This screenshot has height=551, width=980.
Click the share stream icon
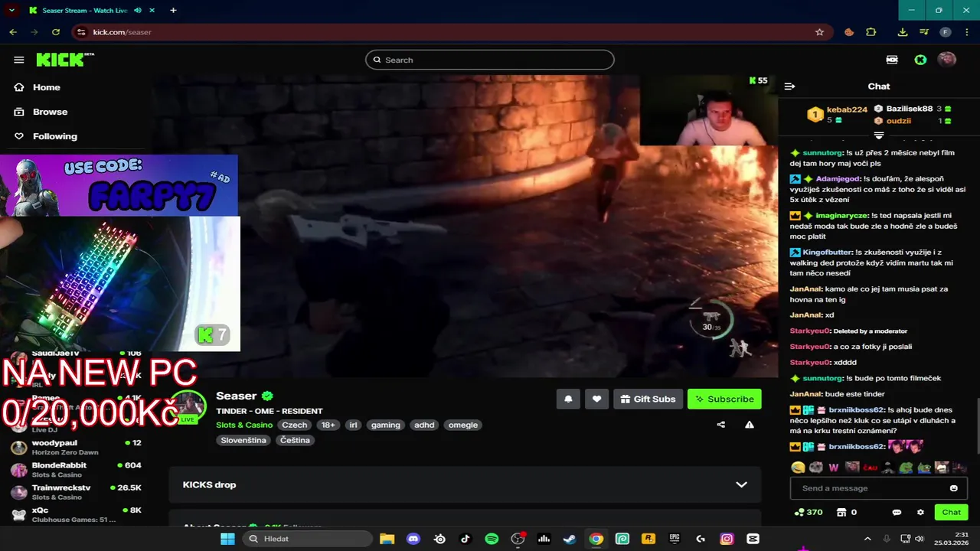(720, 425)
